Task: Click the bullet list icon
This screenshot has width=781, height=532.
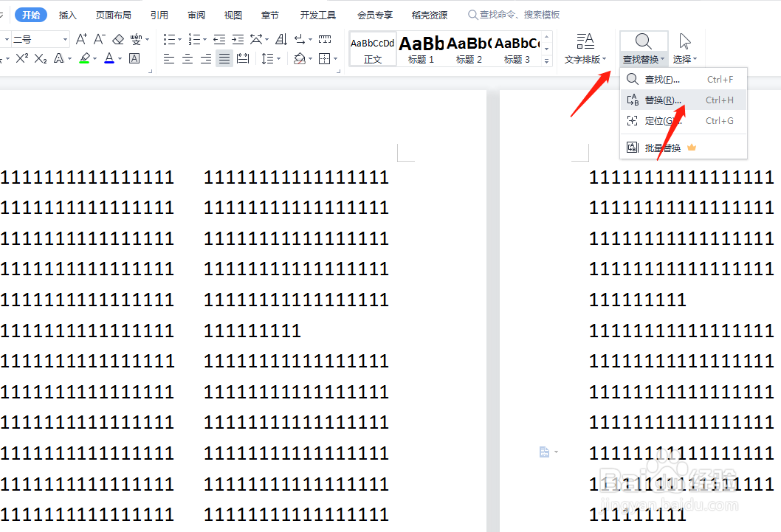Action: click(169, 39)
